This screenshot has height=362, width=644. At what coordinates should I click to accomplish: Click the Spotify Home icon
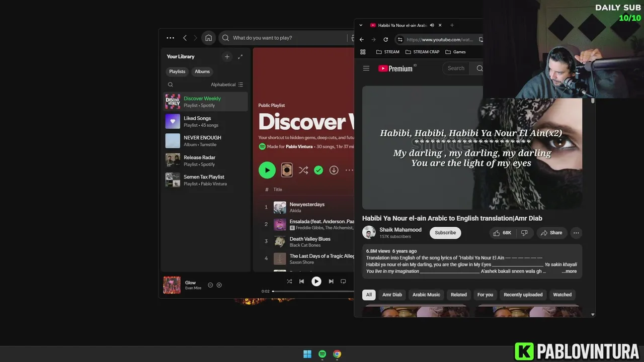pyautogui.click(x=208, y=38)
